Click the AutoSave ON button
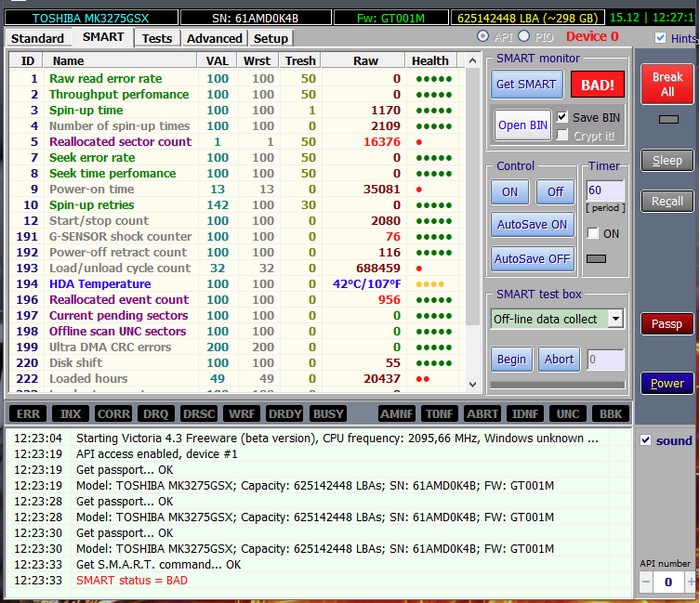Viewport: 700px width, 603px height. click(x=532, y=225)
